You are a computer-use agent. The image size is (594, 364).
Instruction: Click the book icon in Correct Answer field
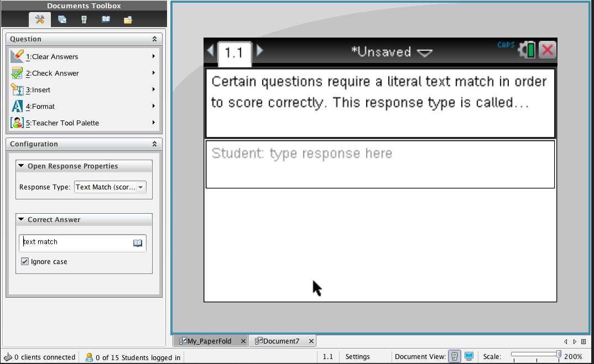[x=138, y=242]
